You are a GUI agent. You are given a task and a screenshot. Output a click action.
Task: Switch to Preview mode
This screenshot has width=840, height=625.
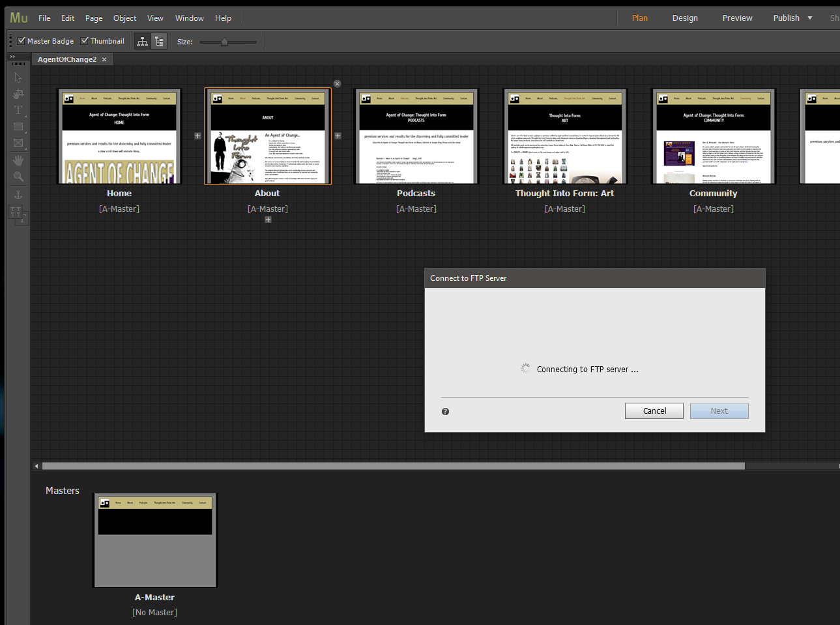(737, 18)
